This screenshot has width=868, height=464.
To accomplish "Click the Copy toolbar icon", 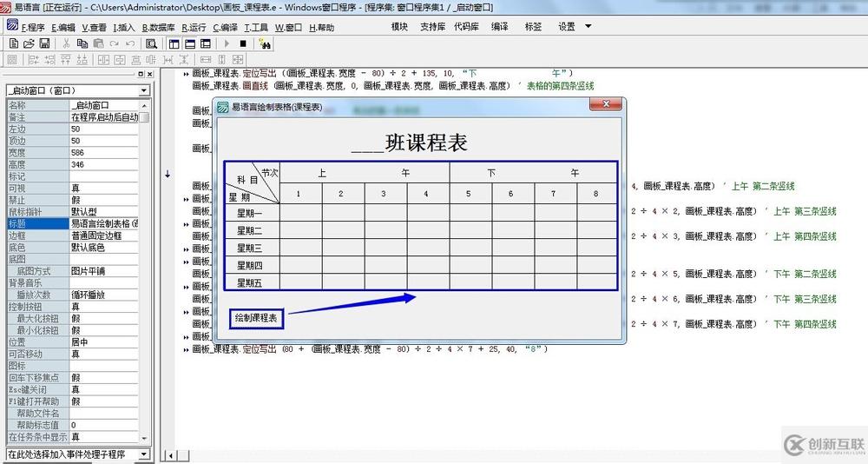I will pos(82,43).
